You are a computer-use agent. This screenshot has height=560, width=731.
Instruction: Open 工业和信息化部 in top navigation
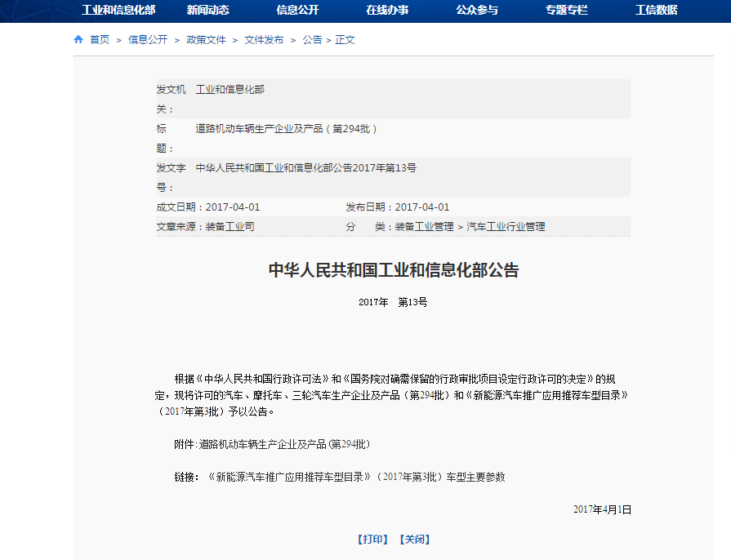(118, 11)
